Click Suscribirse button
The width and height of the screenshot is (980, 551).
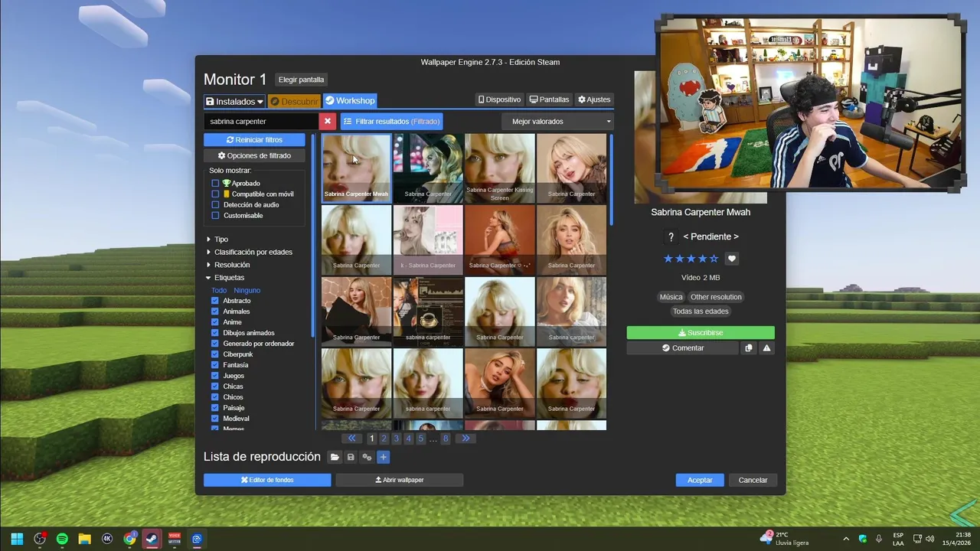(x=701, y=333)
